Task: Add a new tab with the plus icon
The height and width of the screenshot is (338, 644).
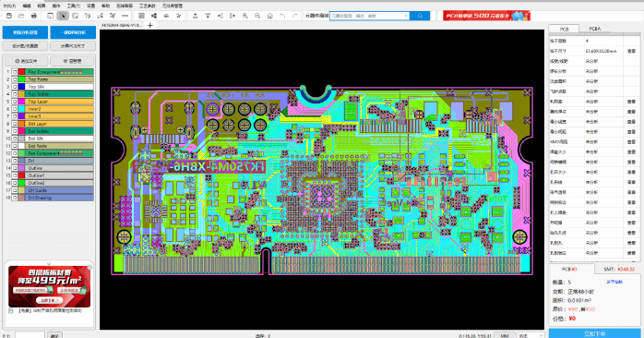Action: (x=150, y=26)
